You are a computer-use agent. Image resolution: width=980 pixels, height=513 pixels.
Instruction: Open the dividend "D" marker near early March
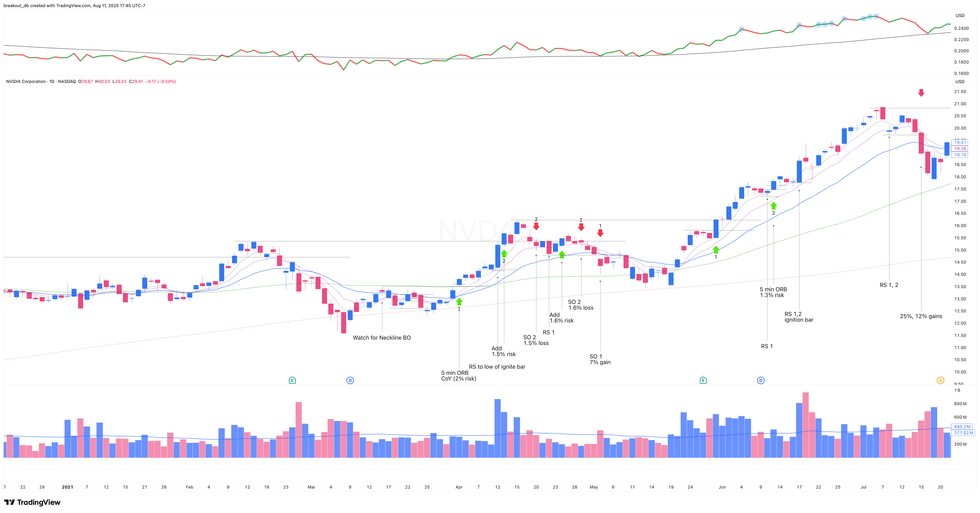(350, 380)
